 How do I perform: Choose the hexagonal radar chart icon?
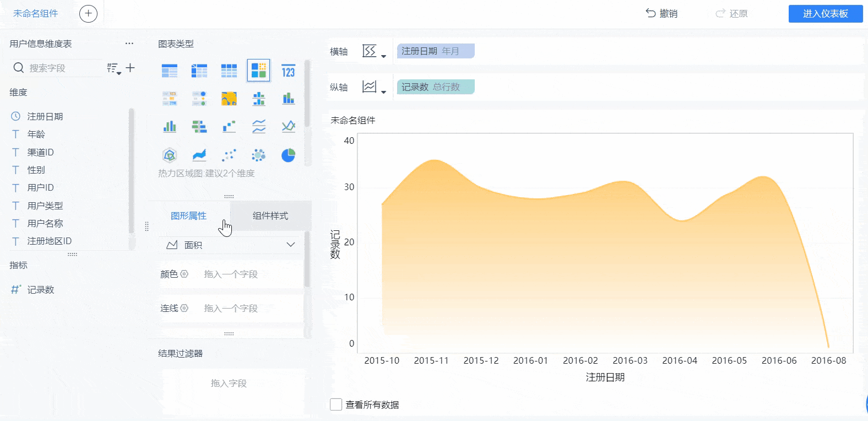(170, 155)
